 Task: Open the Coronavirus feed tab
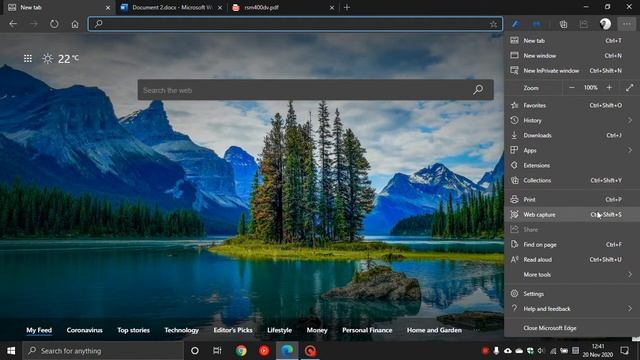click(x=84, y=330)
